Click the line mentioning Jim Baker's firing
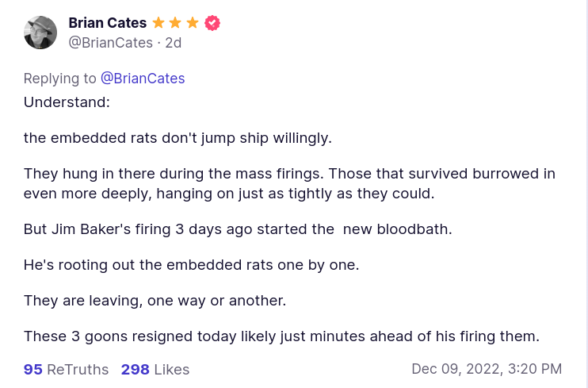 click(x=237, y=229)
